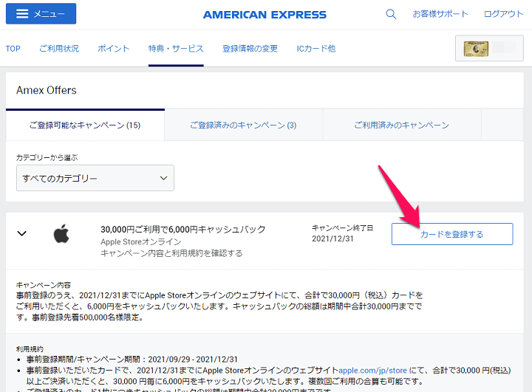
Task: Open the メニュー hamburger menu button
Action: (41, 13)
